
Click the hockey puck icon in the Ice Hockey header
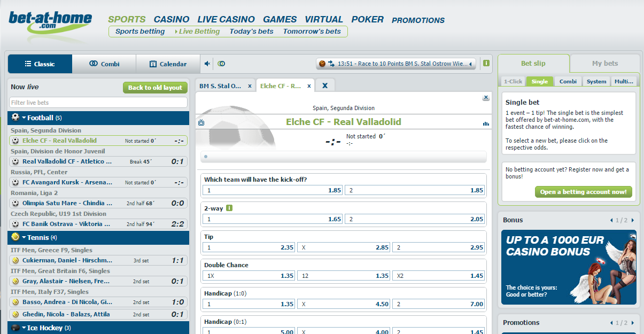tap(15, 328)
